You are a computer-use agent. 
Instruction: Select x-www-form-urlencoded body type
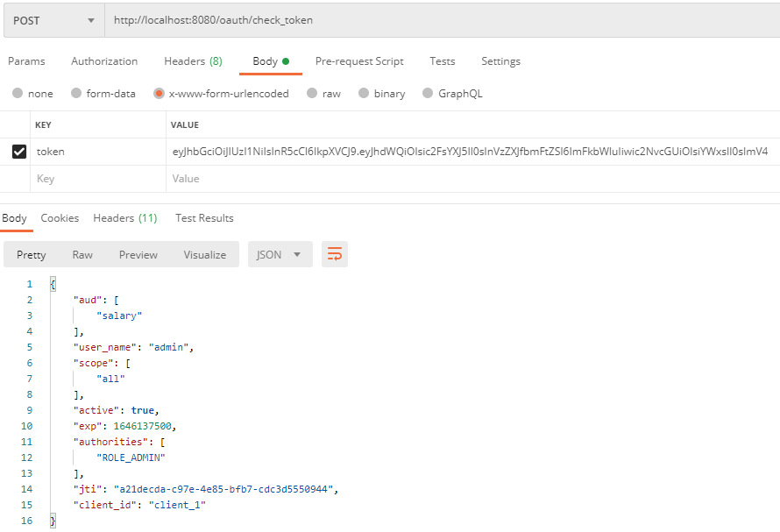tap(222, 94)
